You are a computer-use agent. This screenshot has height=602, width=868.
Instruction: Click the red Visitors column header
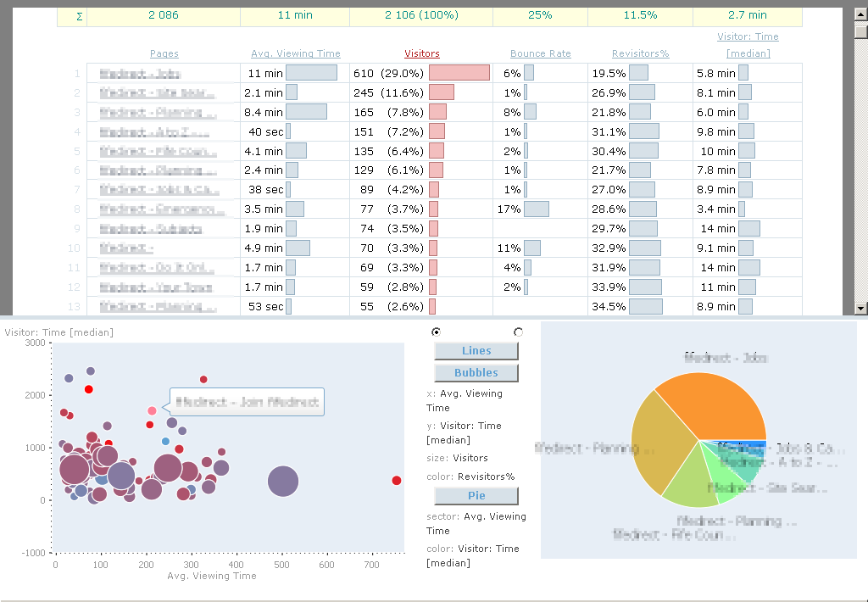click(421, 53)
